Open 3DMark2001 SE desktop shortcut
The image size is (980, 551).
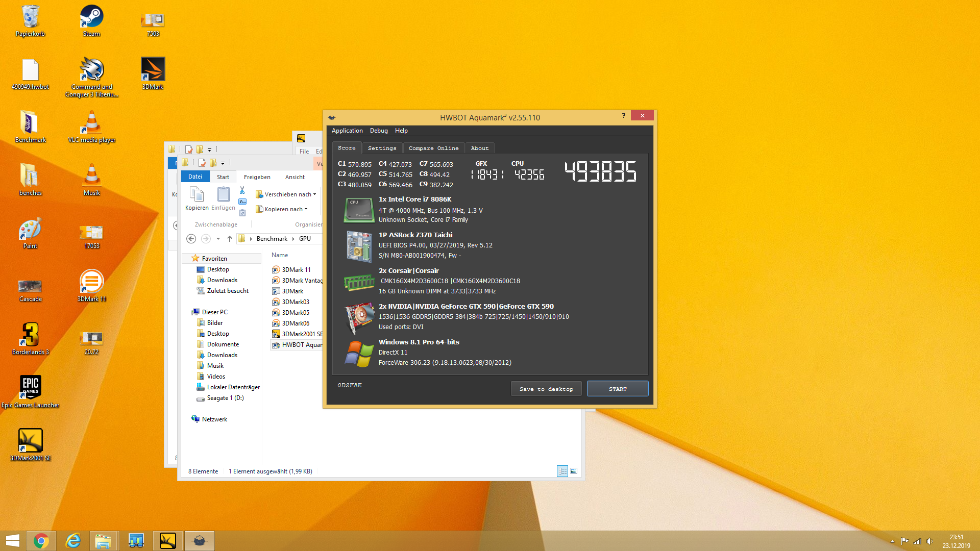[30, 445]
